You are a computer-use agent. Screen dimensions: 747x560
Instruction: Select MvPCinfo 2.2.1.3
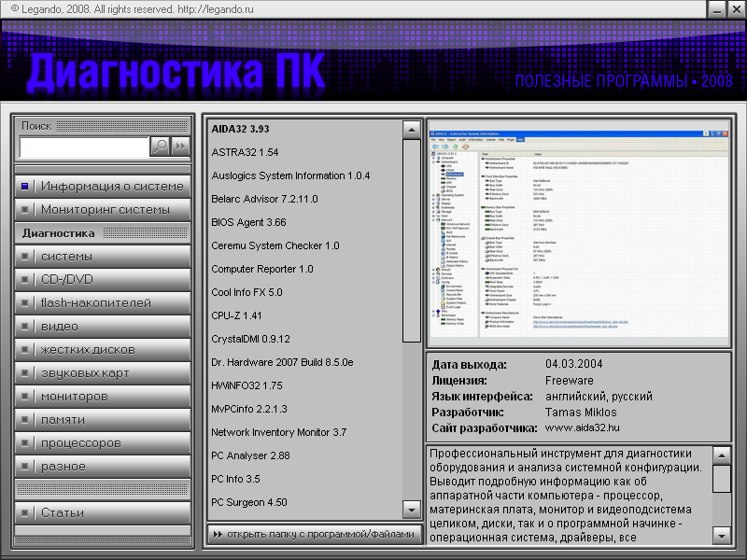tap(249, 409)
